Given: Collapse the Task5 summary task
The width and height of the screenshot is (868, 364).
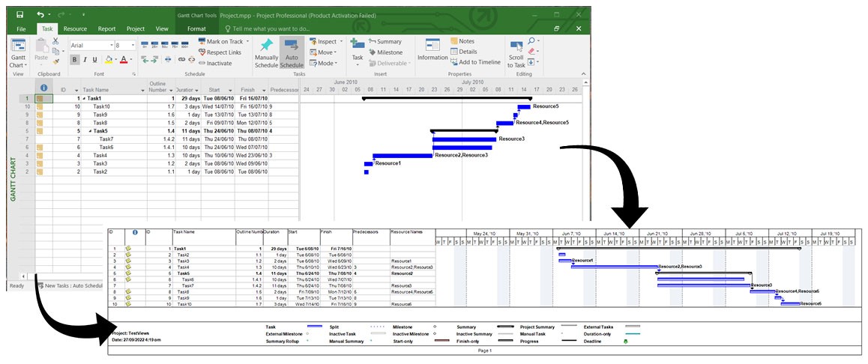Looking at the screenshot, I should [x=90, y=130].
